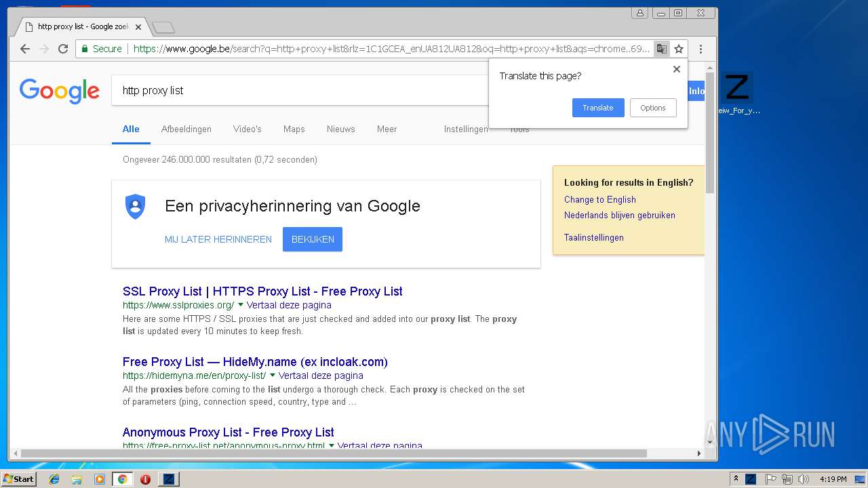The height and width of the screenshot is (488, 868).
Task: Open the translate icon in address bar
Action: 661,49
